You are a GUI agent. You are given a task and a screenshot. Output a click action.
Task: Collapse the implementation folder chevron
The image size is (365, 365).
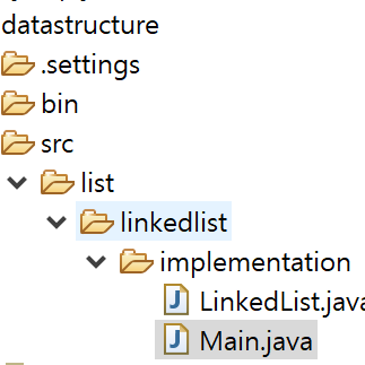click(96, 262)
